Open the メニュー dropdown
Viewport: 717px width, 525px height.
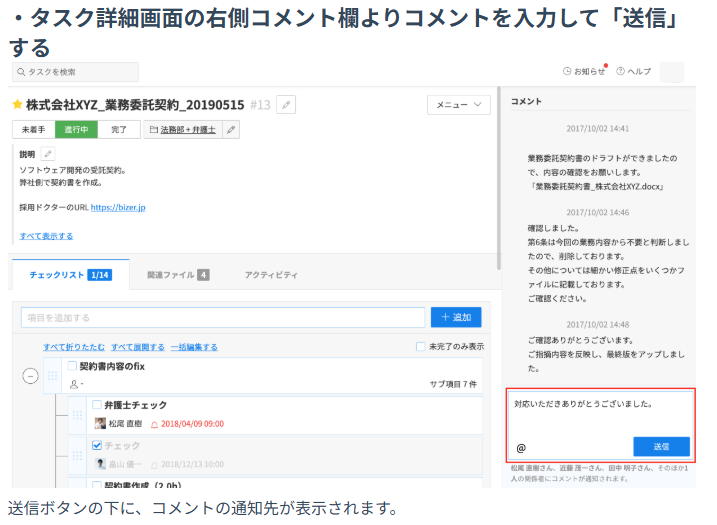pos(459,105)
